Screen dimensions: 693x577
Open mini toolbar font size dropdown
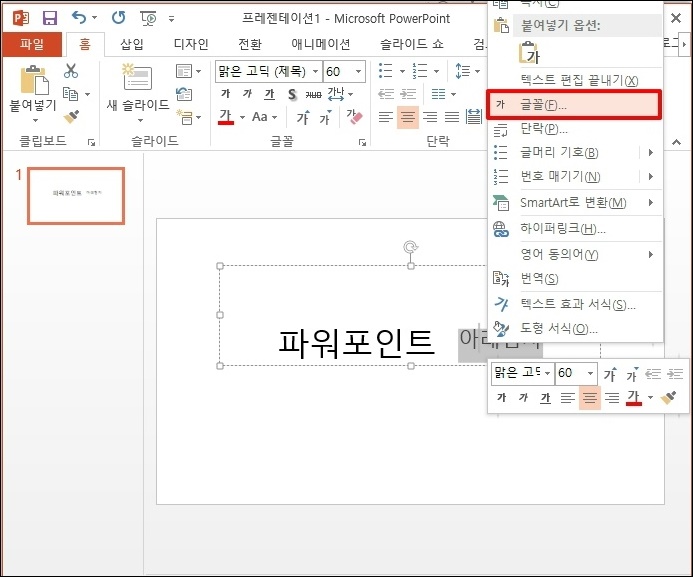(x=590, y=373)
